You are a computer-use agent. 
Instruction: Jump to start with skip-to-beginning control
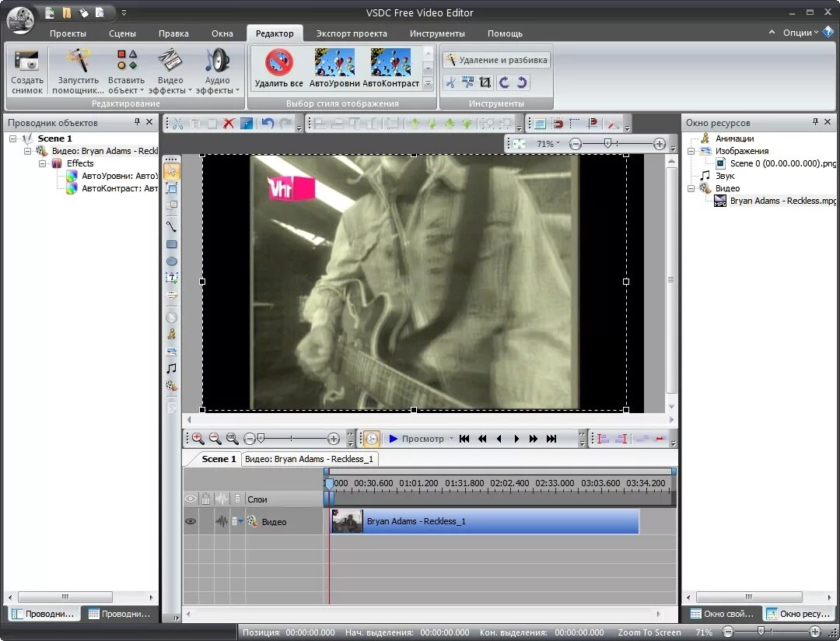click(464, 439)
